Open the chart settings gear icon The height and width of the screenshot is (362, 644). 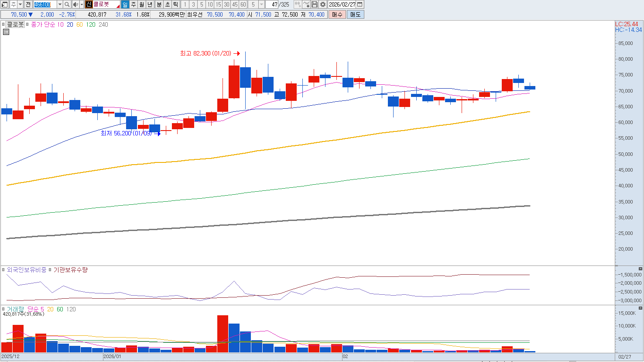click(323, 4)
